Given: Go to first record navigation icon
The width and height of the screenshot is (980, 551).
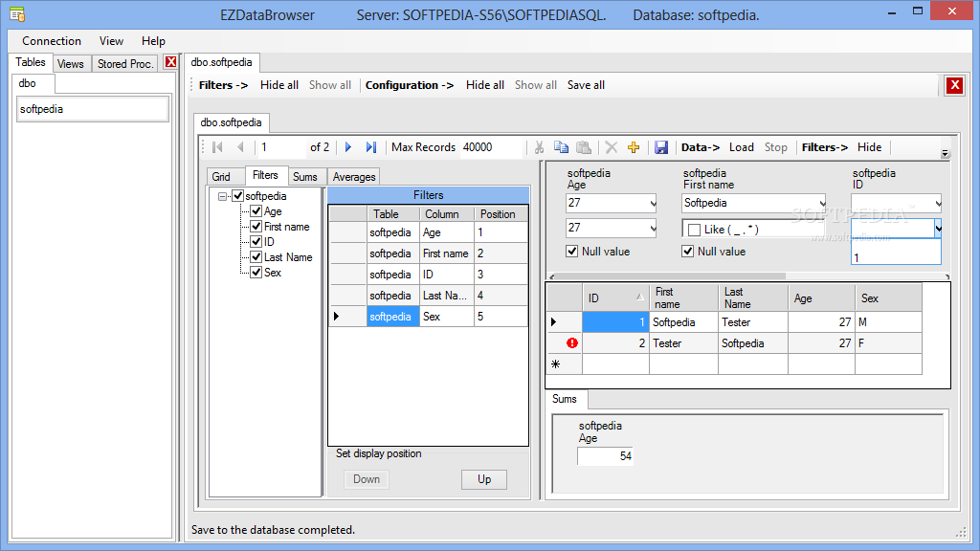Looking at the screenshot, I should tap(217, 147).
